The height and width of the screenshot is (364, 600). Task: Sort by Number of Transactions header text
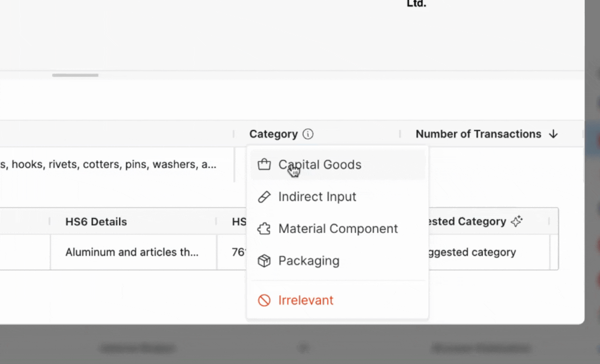click(x=478, y=134)
